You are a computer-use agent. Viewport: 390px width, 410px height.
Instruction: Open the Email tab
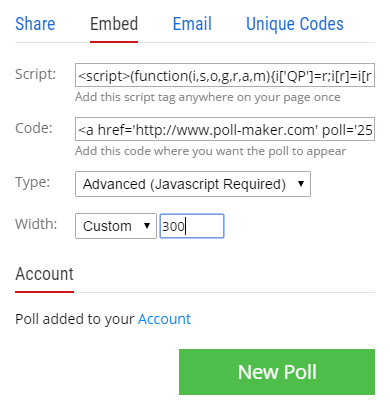click(192, 24)
